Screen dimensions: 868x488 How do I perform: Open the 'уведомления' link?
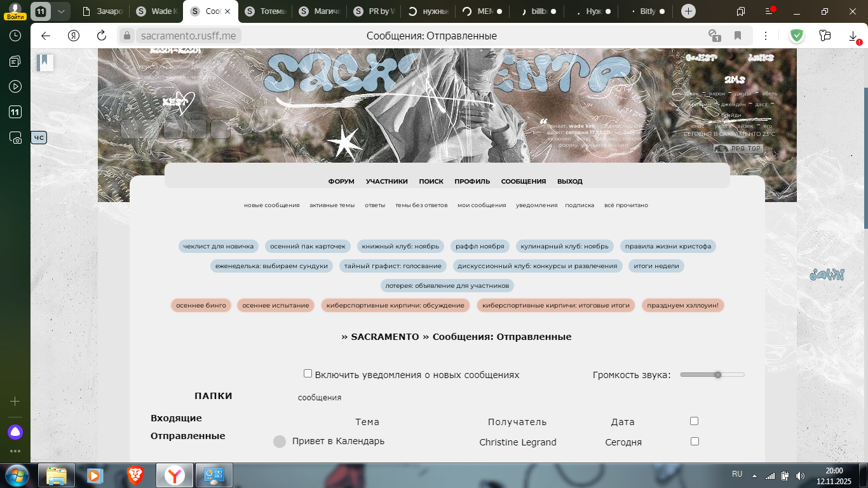[x=537, y=205]
